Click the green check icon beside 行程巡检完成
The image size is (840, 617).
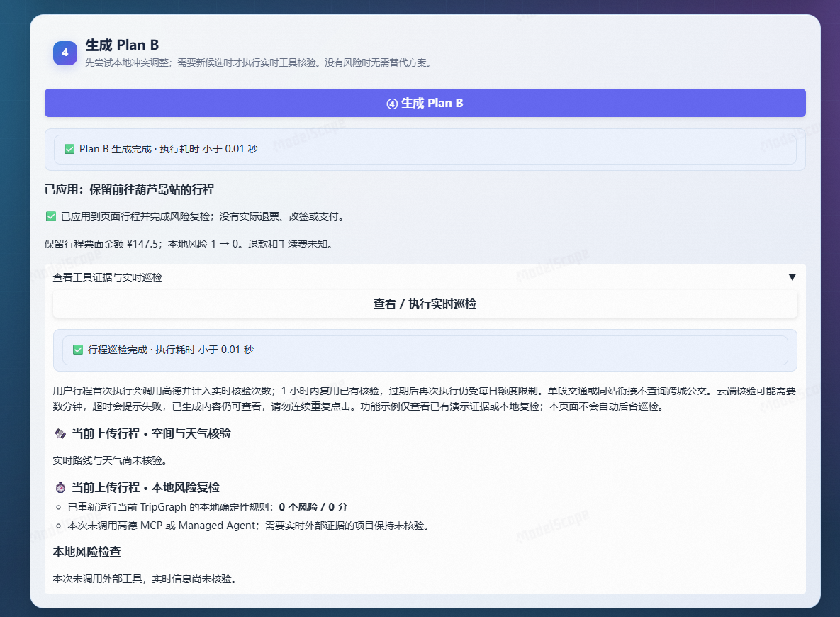tap(78, 350)
